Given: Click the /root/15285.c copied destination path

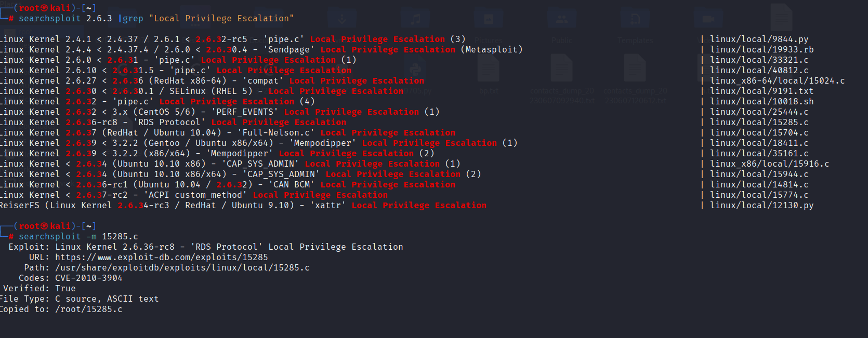Looking at the screenshot, I should click(x=89, y=309).
